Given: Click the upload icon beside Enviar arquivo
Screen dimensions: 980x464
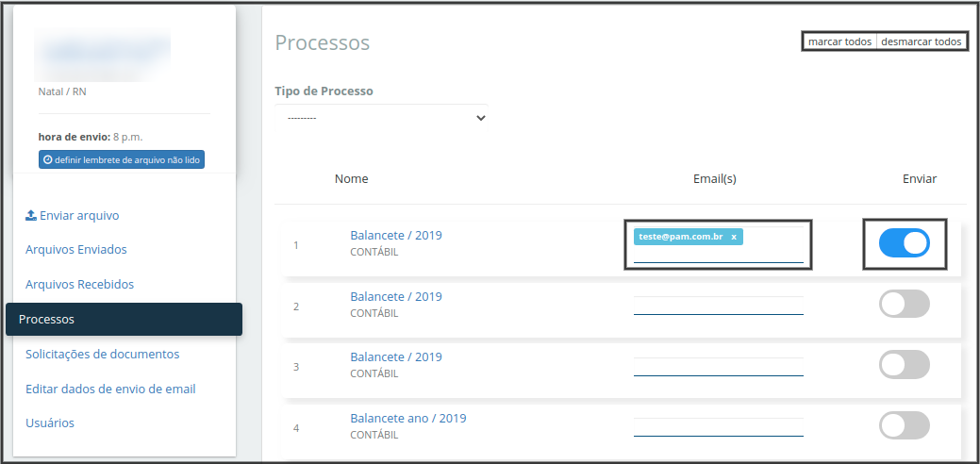Looking at the screenshot, I should [x=30, y=215].
